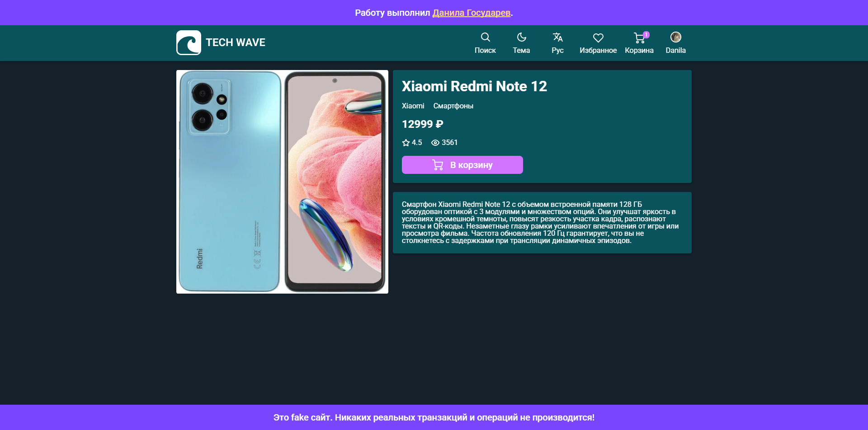Toggle the theme with the moon icon
The height and width of the screenshot is (430, 868).
[521, 37]
